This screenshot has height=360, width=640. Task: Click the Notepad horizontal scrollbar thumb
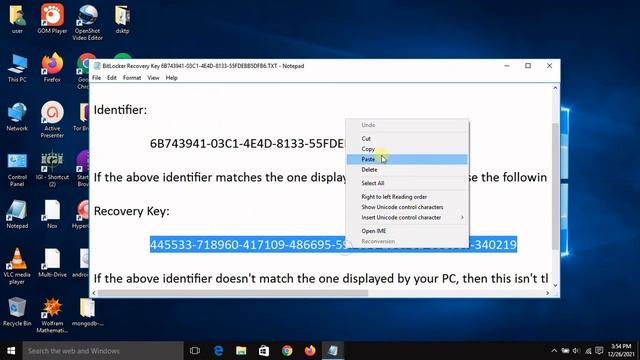[x=233, y=293]
